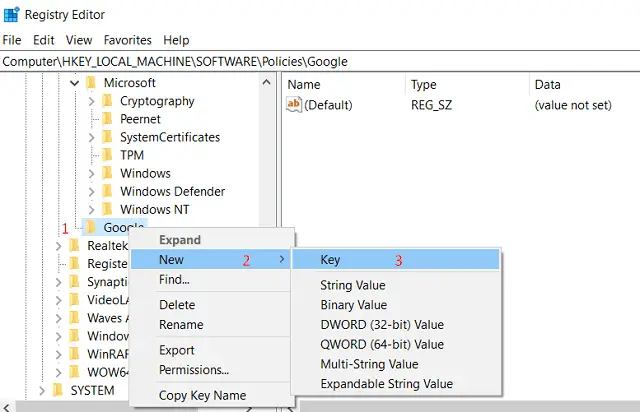Open the Edit menu
640x412 pixels.
(x=44, y=40)
